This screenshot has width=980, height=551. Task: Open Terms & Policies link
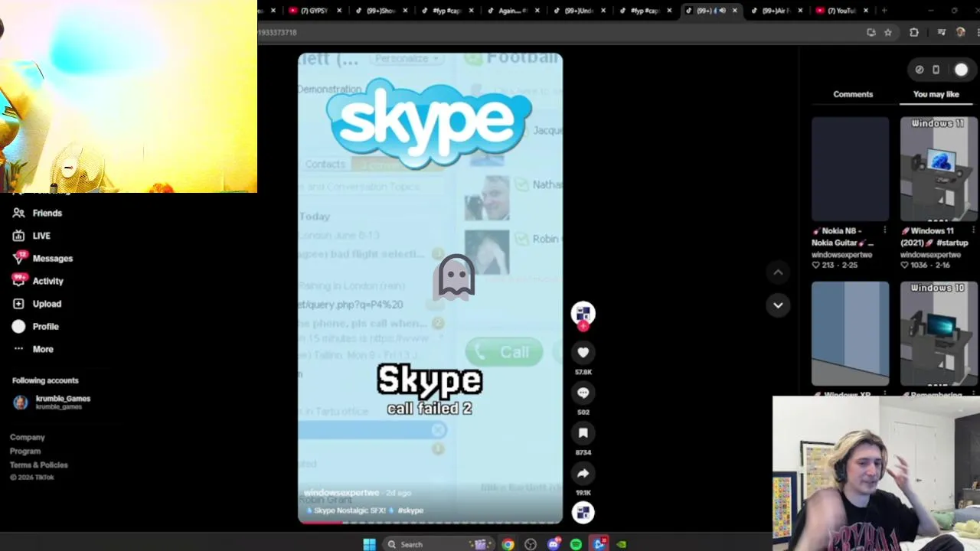coord(39,465)
